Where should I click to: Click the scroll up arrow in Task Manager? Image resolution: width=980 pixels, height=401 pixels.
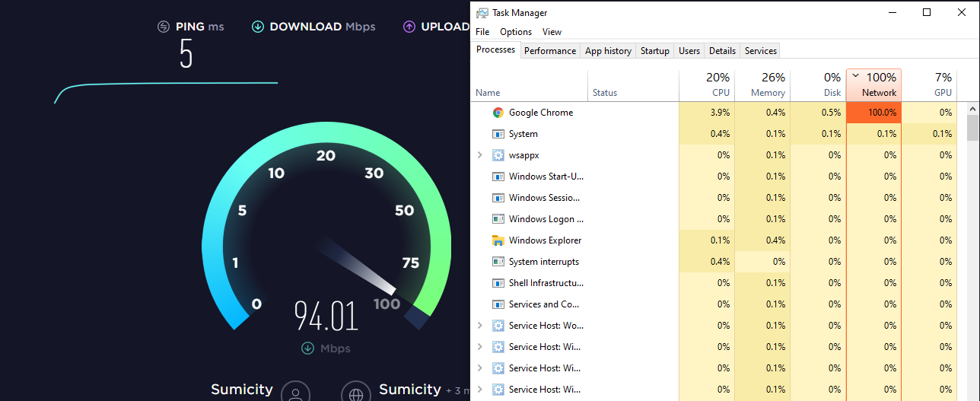(973, 110)
